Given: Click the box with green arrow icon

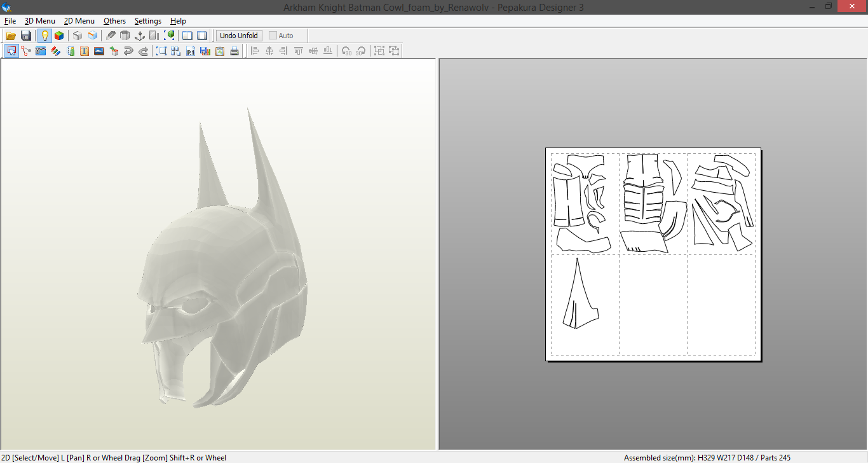Looking at the screenshot, I should [x=114, y=51].
